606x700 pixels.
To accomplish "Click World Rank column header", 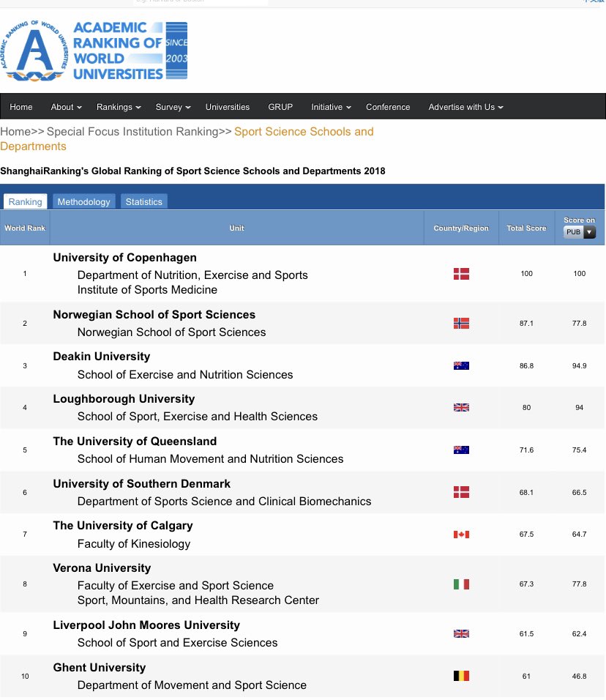I will pyautogui.click(x=25, y=228).
